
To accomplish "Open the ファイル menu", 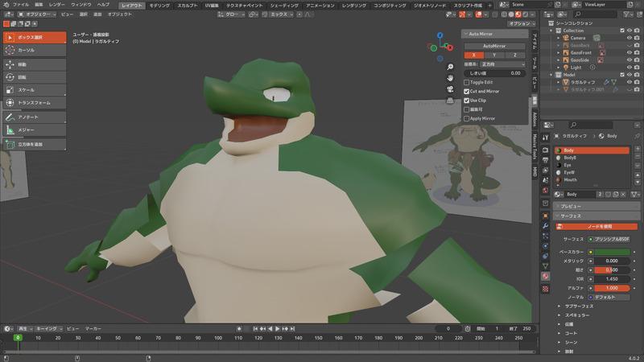I will tap(20, 5).
